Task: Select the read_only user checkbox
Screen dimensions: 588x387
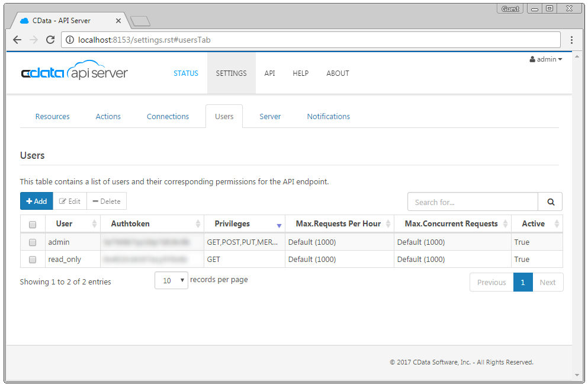Action: (x=33, y=260)
